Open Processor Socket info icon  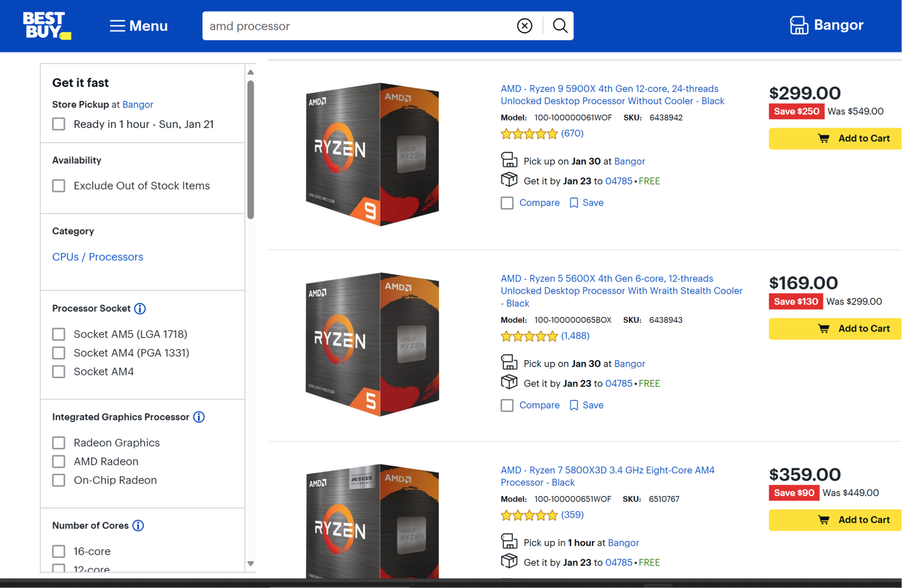point(140,308)
